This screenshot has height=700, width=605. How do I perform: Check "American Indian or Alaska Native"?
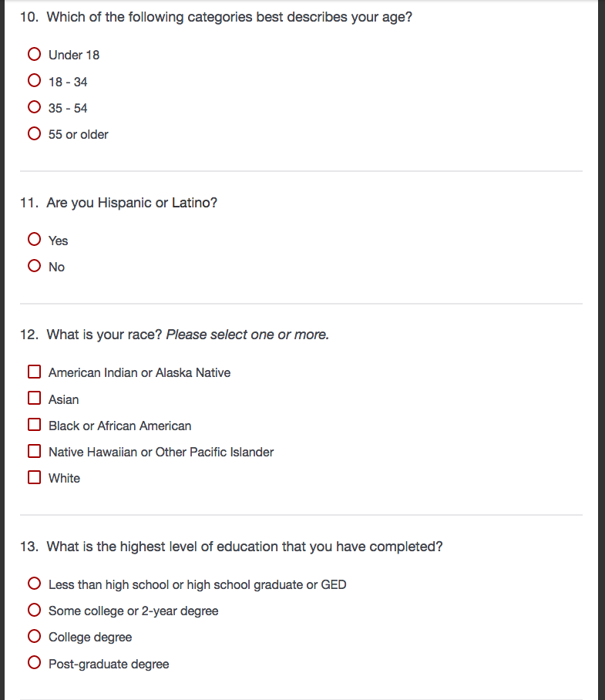point(34,372)
